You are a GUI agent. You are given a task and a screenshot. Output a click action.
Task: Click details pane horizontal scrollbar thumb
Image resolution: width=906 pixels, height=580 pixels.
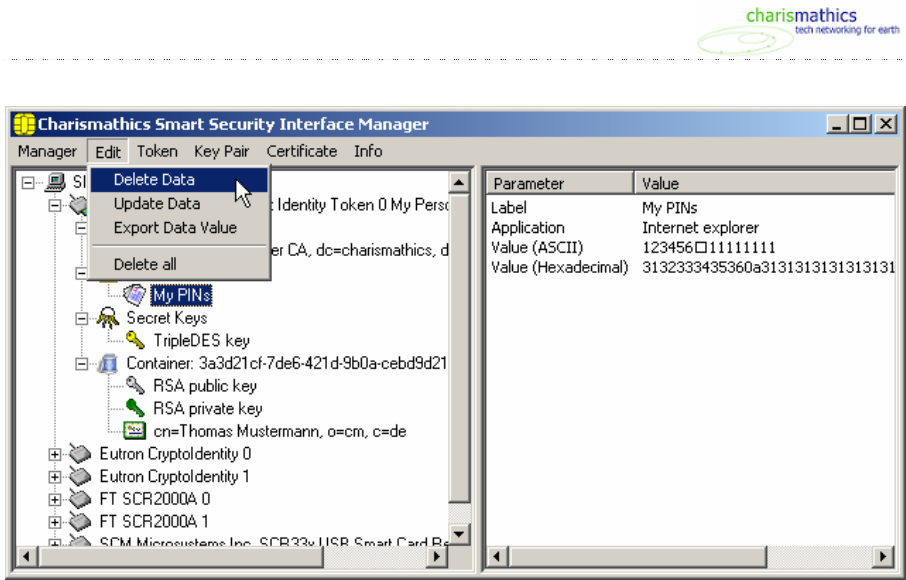click(x=637, y=556)
